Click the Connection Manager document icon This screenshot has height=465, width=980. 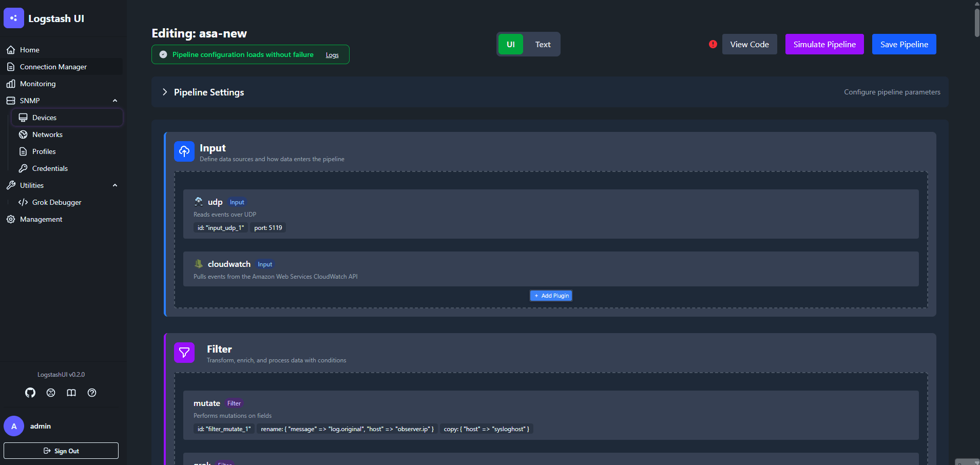(x=11, y=67)
